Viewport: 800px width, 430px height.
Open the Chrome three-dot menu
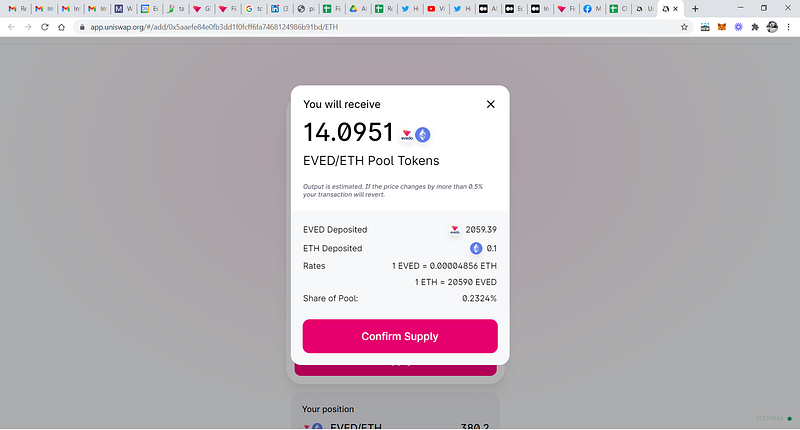789,27
